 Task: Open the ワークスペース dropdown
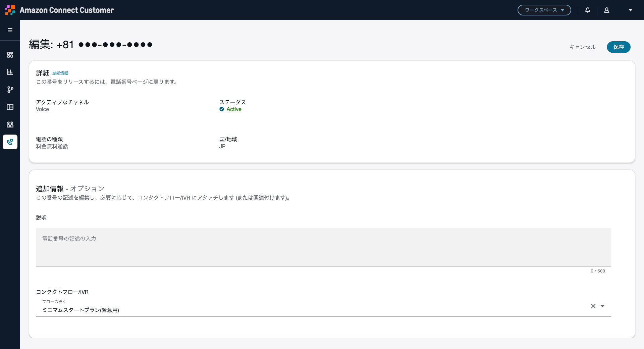point(544,10)
